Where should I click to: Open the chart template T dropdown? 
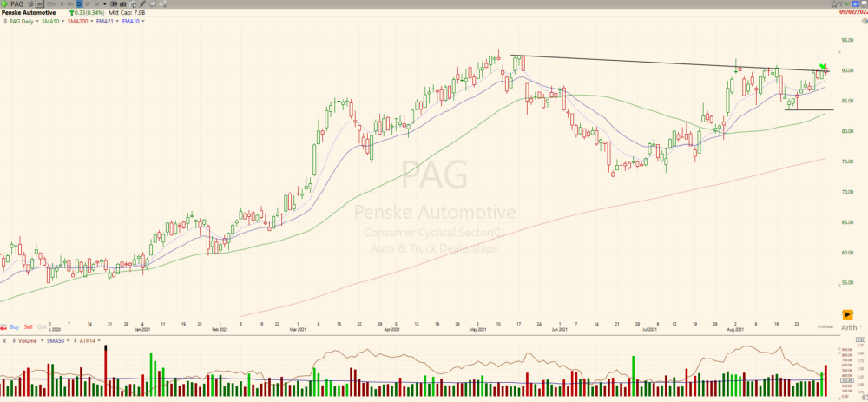[x=114, y=3]
